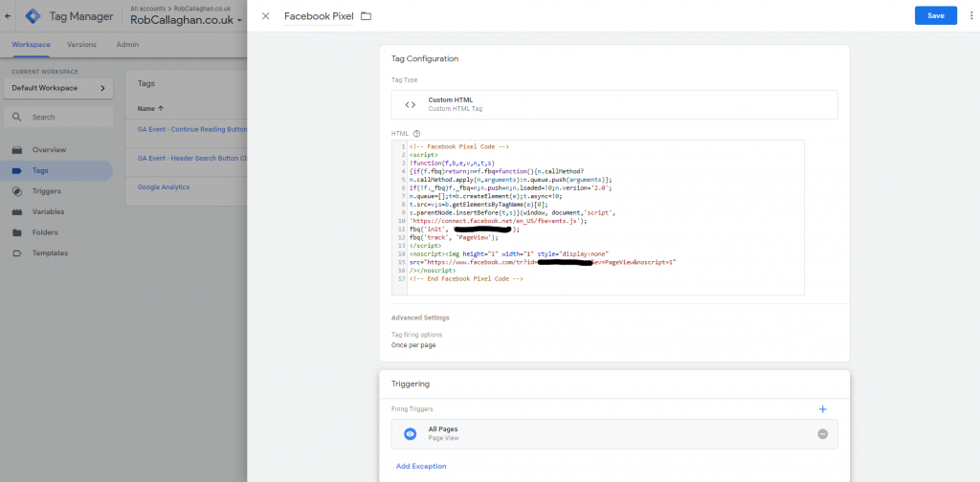Open RobCallaghan.co.uk container dropdown
This screenshot has width=980, height=482.
[x=187, y=20]
